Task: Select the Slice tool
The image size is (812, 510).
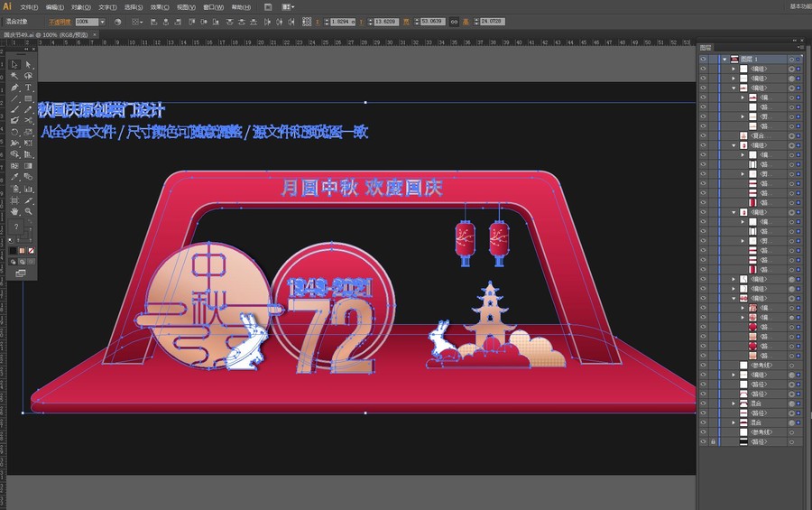Action: click(x=28, y=200)
